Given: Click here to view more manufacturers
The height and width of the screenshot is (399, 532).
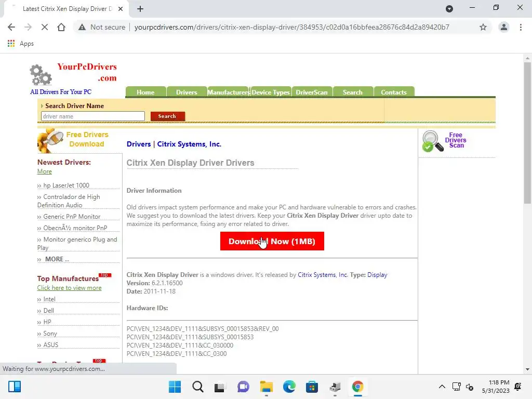Looking at the screenshot, I should point(69,288).
